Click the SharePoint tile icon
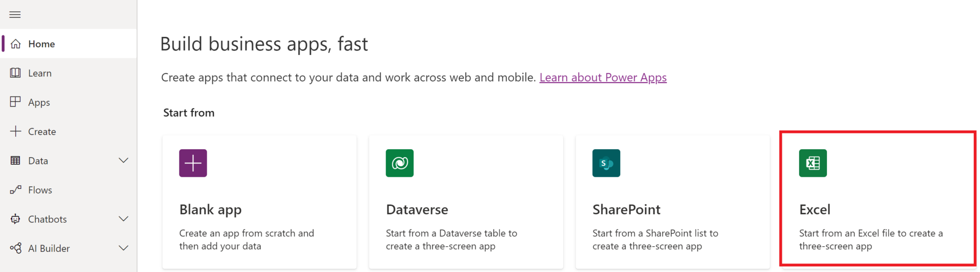The height and width of the screenshot is (272, 980). (606, 163)
